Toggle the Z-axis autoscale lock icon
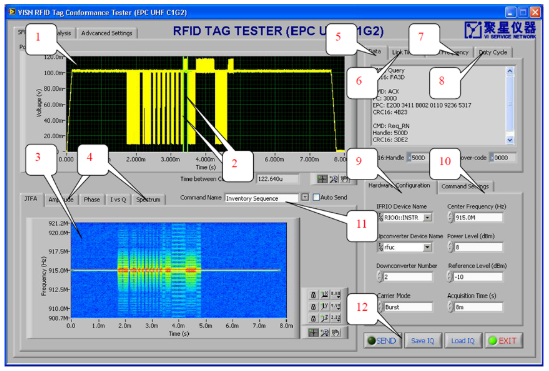 (313, 318)
